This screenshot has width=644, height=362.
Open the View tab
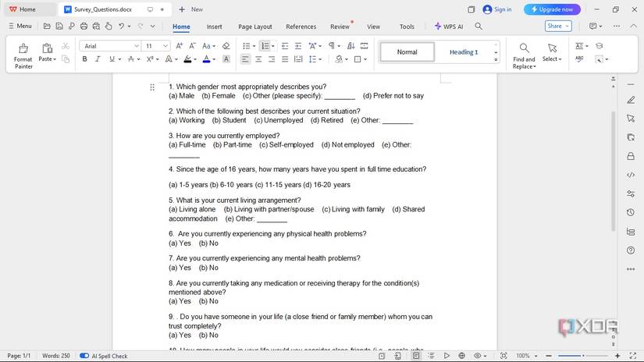[373, 27]
